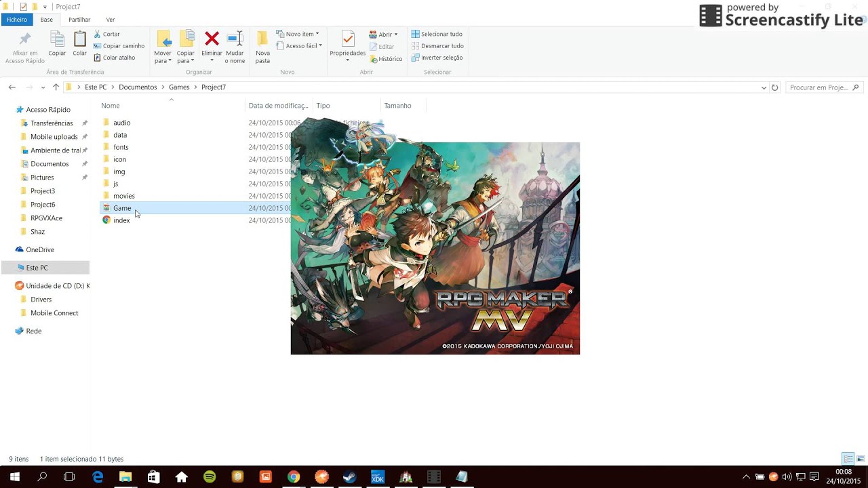The width and height of the screenshot is (868, 488).
Task: Expand the Acesso fácil dropdown
Action: [x=299, y=45]
